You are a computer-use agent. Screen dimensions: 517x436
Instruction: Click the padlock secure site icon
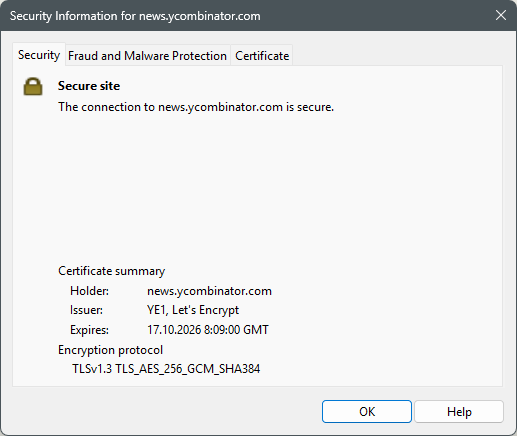click(33, 87)
